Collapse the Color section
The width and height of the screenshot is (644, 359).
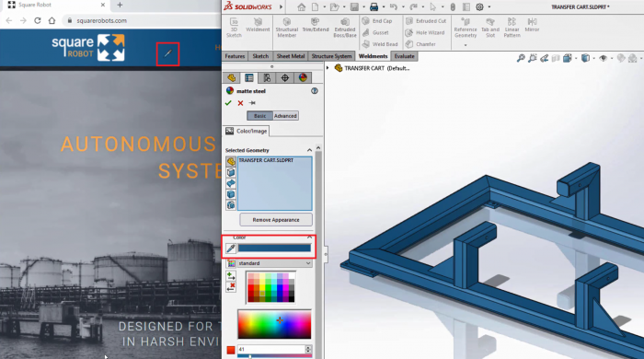309,237
